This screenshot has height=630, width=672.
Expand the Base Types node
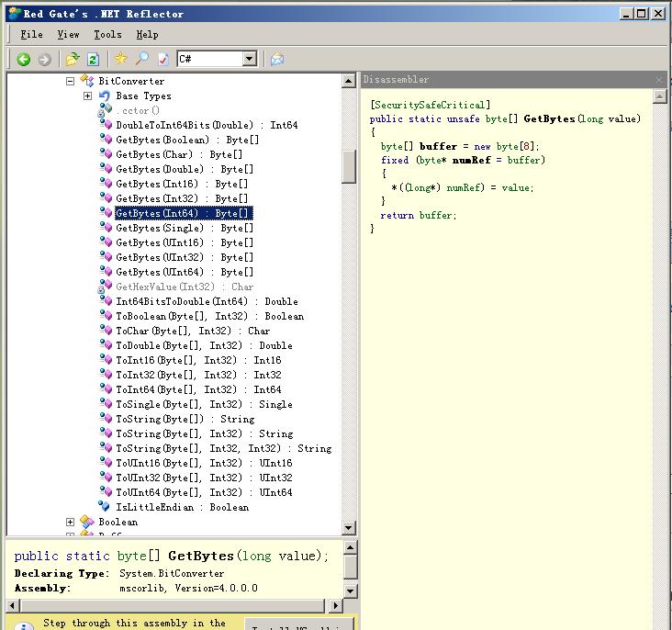[87, 96]
